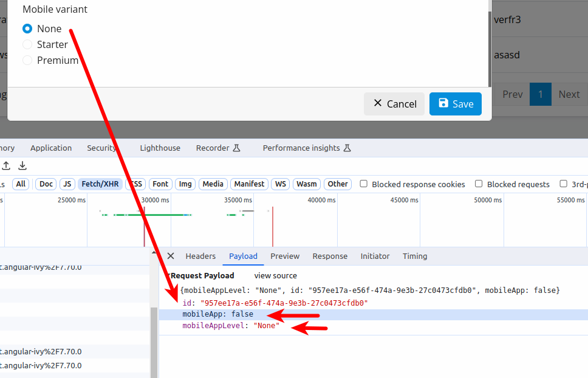Close the request details pane
This screenshot has height=378, width=588.
coord(171,256)
